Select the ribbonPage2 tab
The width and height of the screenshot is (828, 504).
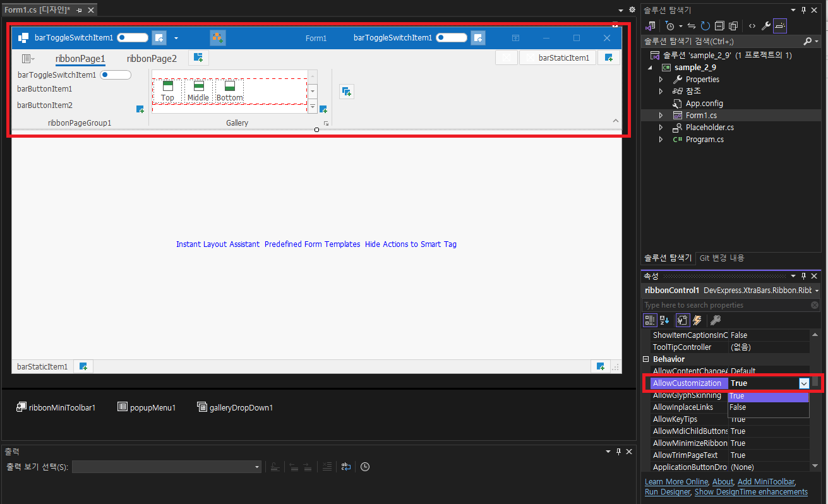pos(152,59)
